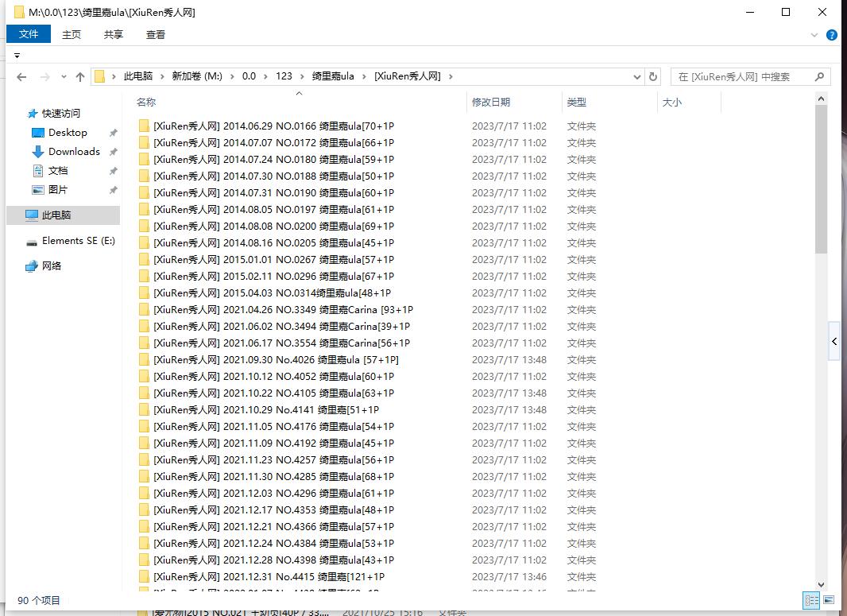The width and height of the screenshot is (847, 616).
Task: Click the Back navigation arrow
Action: 21,77
